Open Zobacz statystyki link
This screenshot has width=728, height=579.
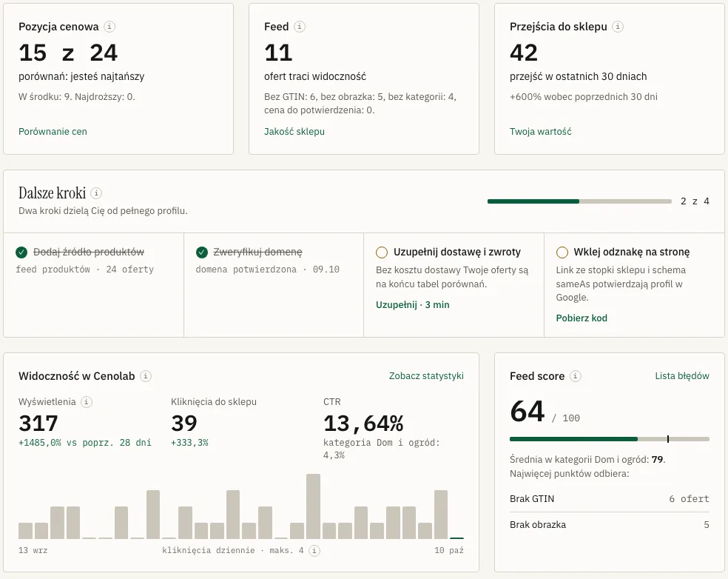pos(426,376)
